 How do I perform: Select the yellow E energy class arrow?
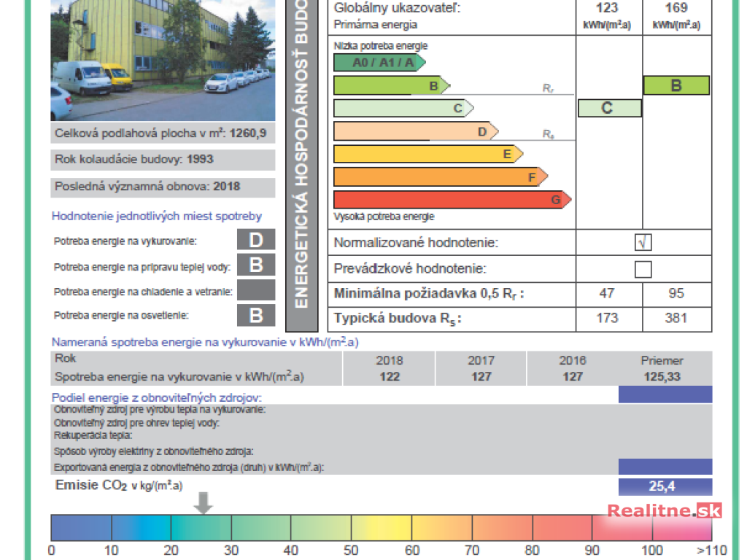pyautogui.click(x=427, y=154)
